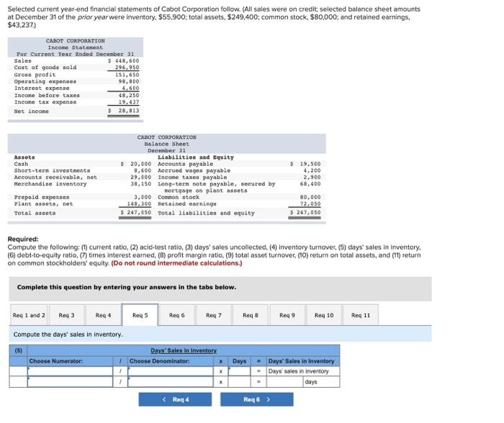Screen dimensions: 504x423
Task: Click the Gross profit value 151,650
Action: 127,75
